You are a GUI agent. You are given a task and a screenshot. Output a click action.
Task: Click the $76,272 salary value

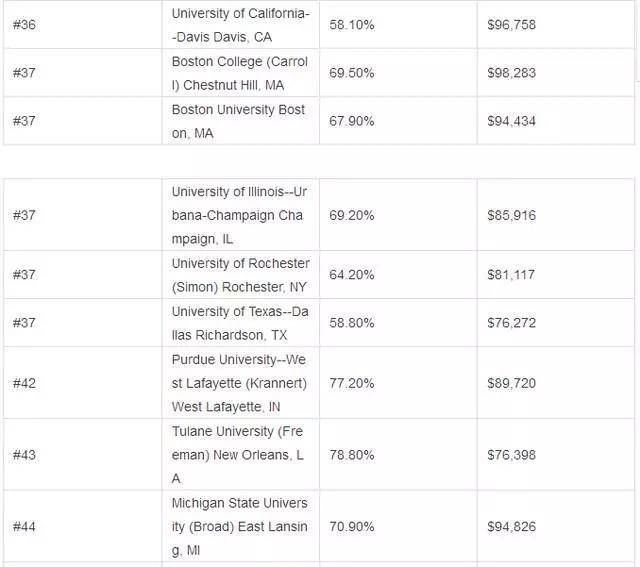tap(511, 323)
